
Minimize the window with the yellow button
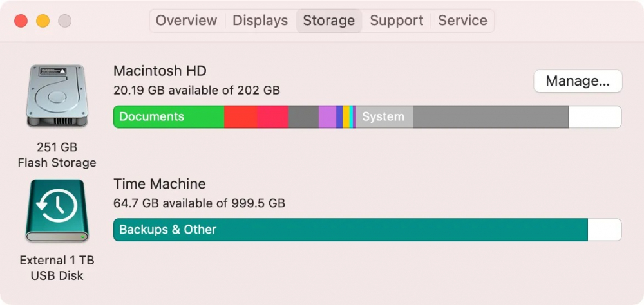[43, 21]
